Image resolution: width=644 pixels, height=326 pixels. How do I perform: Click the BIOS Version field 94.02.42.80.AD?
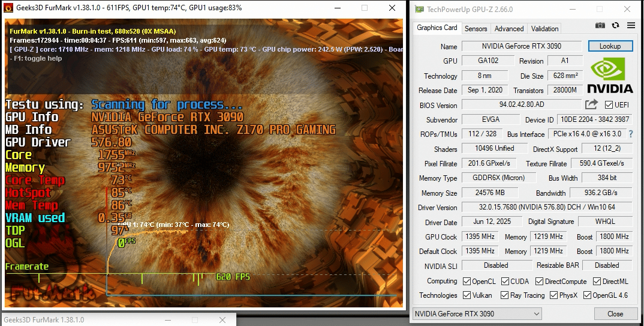click(x=522, y=104)
